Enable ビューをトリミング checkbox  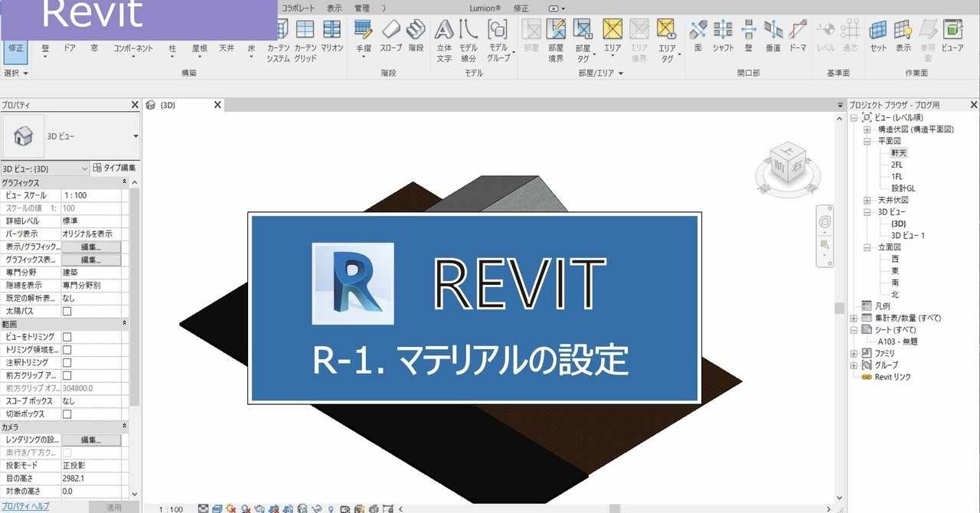pos(67,337)
